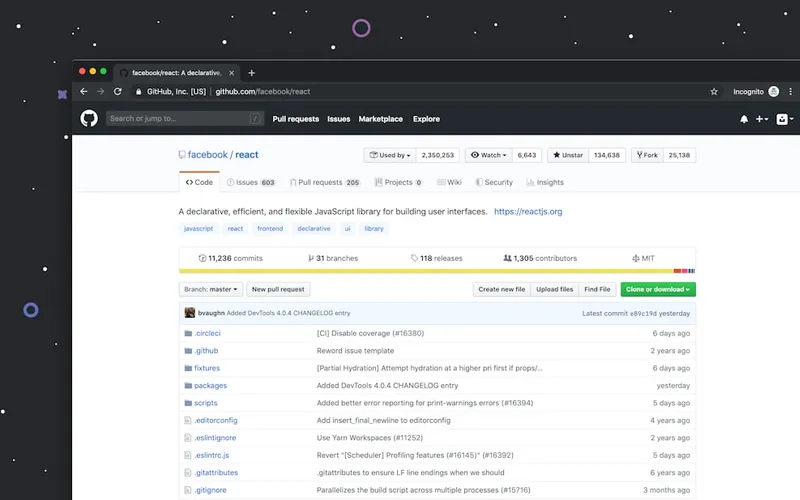800x500 pixels.
Task: Unstar the react repository
Action: (568, 155)
